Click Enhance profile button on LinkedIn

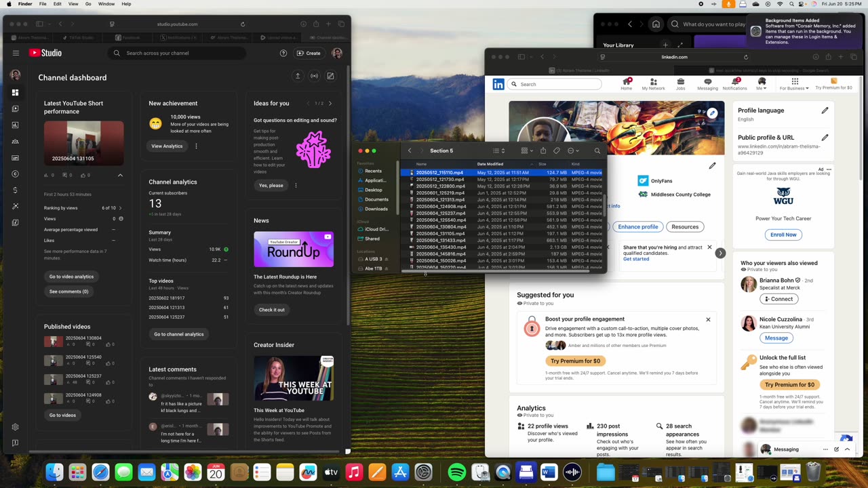(x=638, y=227)
